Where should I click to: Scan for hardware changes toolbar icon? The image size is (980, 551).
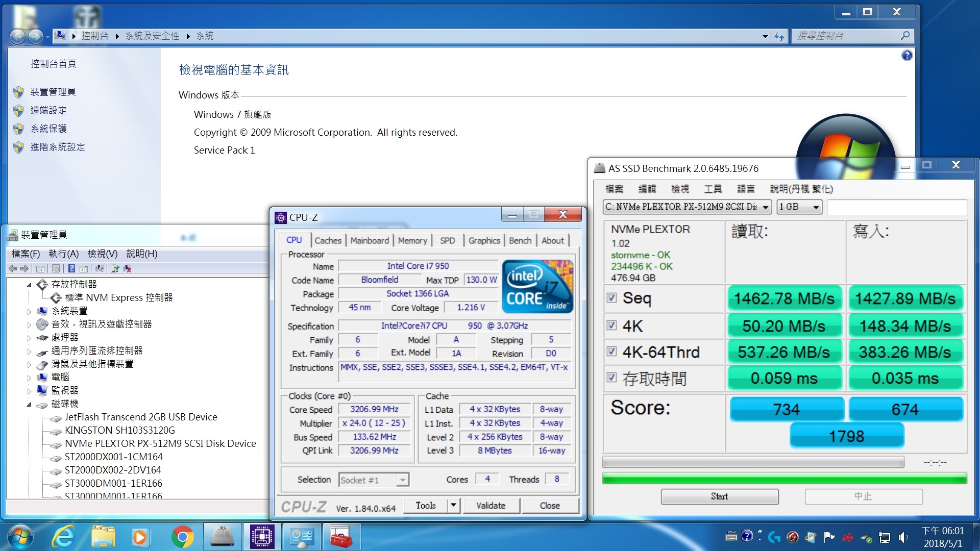[x=100, y=268]
